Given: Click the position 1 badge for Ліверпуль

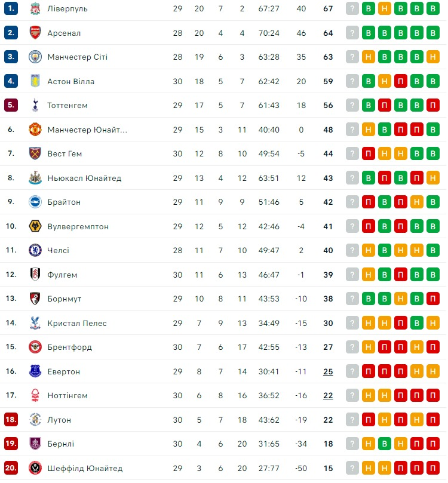Looking at the screenshot, I should pyautogui.click(x=11, y=9).
